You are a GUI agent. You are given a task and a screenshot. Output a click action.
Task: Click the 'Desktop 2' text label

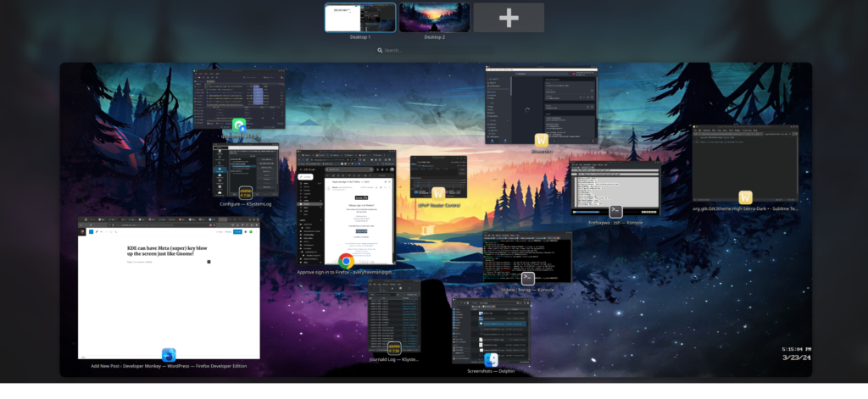(433, 37)
